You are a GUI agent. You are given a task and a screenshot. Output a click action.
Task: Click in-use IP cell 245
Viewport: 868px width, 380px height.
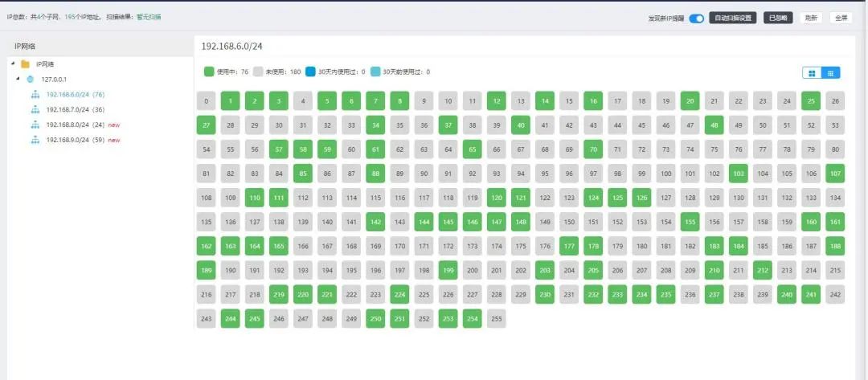tap(255, 319)
